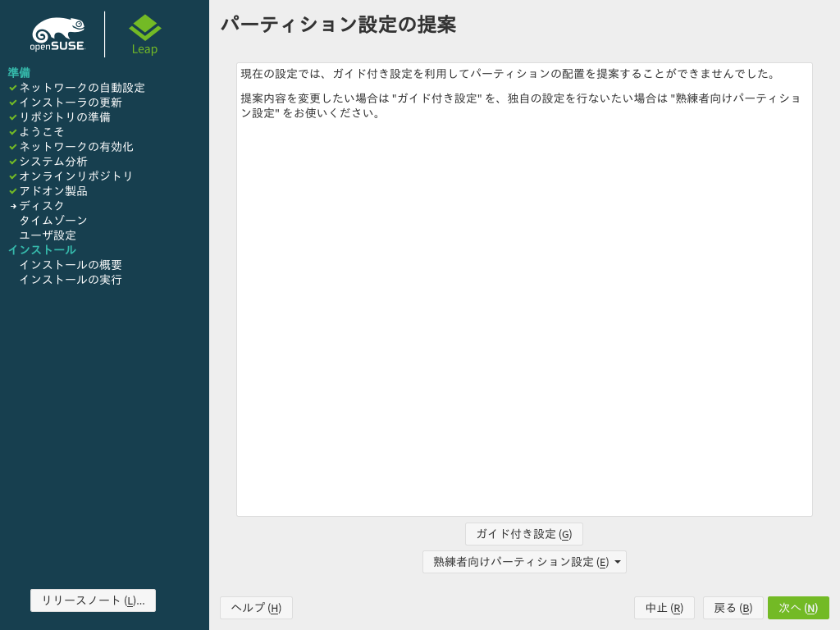Open リリースノート release notes

[93, 600]
